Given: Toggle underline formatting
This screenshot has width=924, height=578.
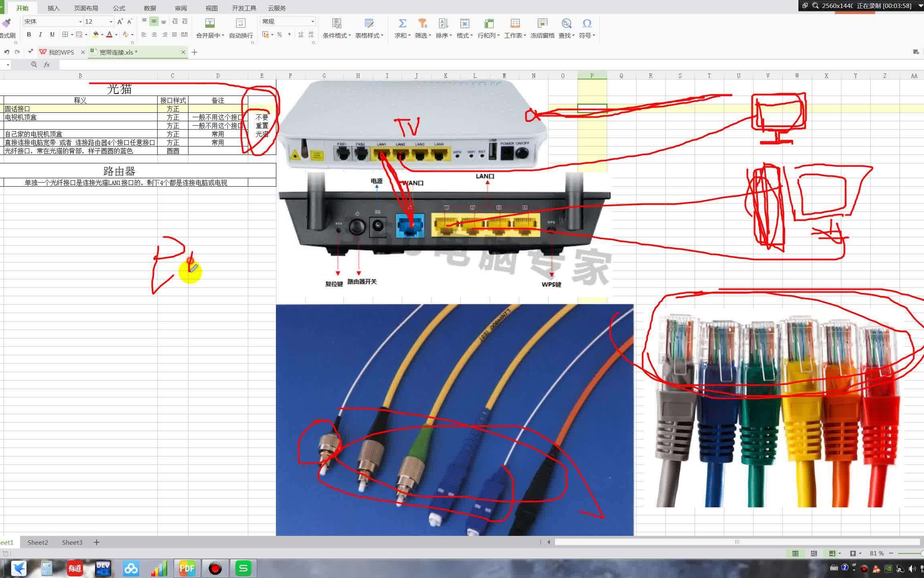Looking at the screenshot, I should click(x=52, y=35).
